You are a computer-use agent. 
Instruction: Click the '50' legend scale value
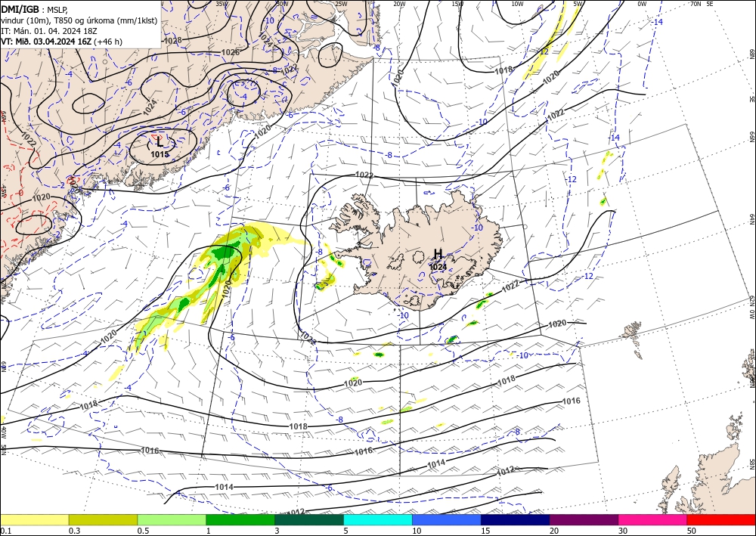[x=692, y=531]
